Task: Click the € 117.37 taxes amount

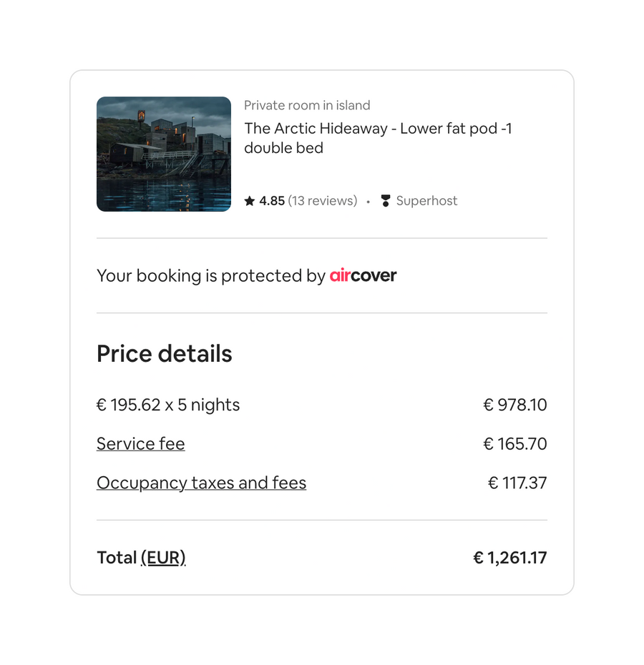Action: (517, 483)
